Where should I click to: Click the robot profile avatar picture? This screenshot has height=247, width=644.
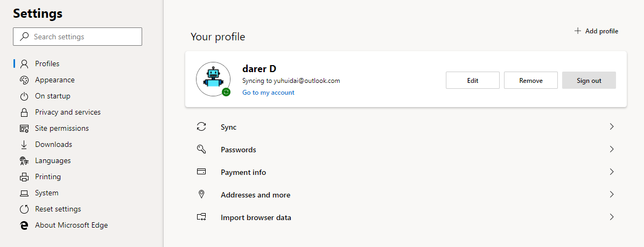[213, 79]
